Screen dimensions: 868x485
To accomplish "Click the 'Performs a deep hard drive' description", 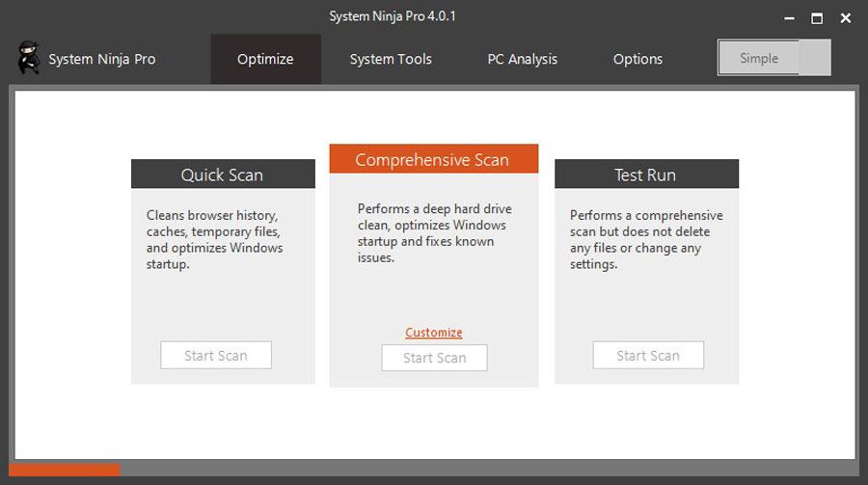I will pos(435,233).
